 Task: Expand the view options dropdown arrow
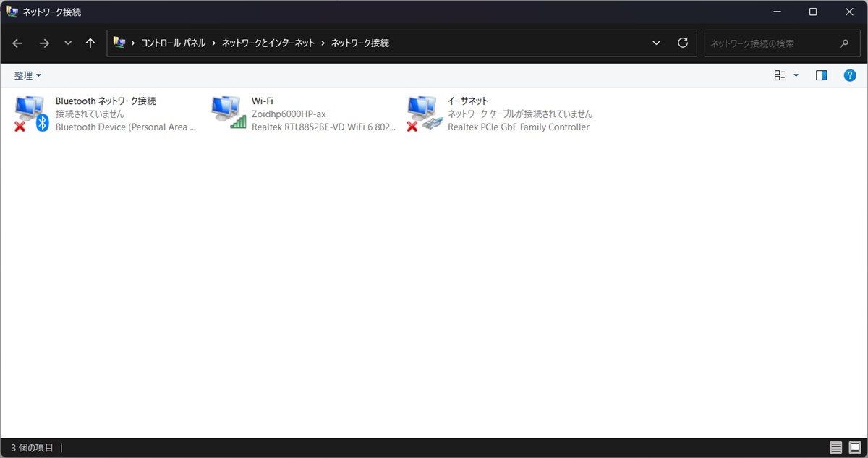point(796,75)
